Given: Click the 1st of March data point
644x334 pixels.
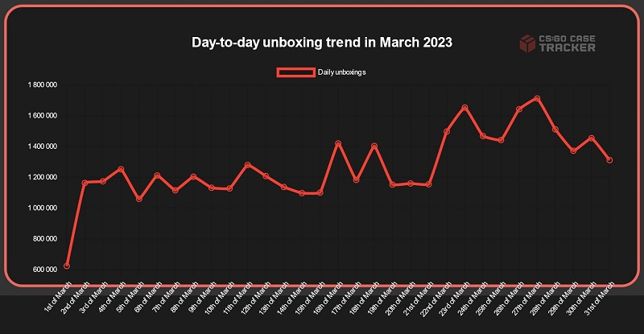Looking at the screenshot, I should (x=67, y=266).
